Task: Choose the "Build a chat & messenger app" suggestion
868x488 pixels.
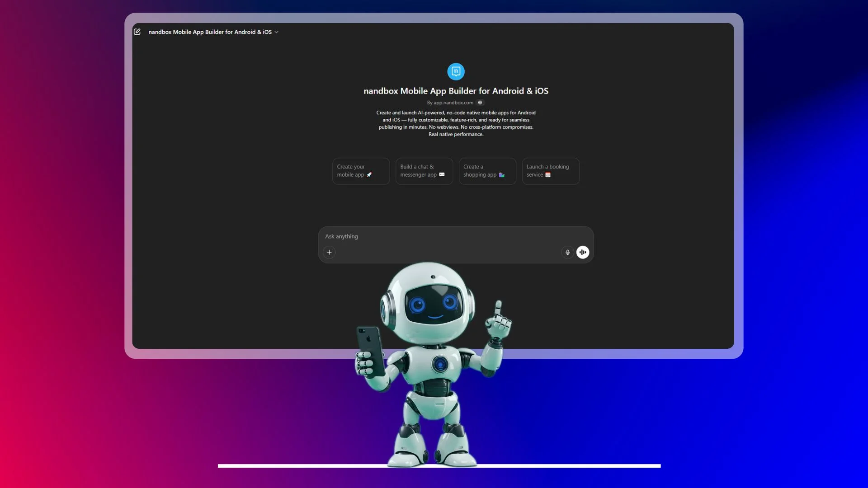Action: 424,171
